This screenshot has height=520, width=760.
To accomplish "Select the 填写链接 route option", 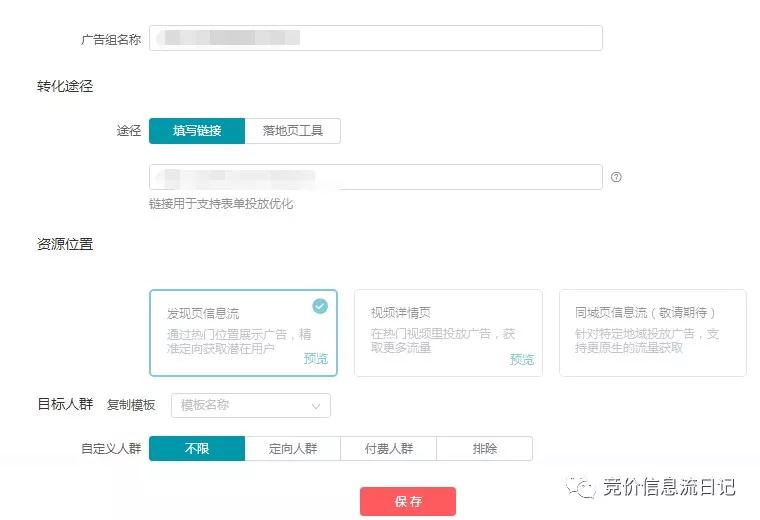I will tap(197, 131).
